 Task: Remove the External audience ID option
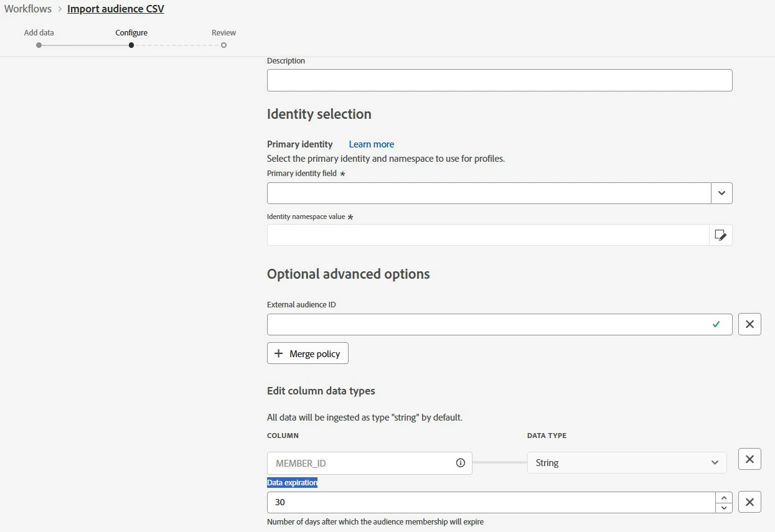click(x=749, y=324)
